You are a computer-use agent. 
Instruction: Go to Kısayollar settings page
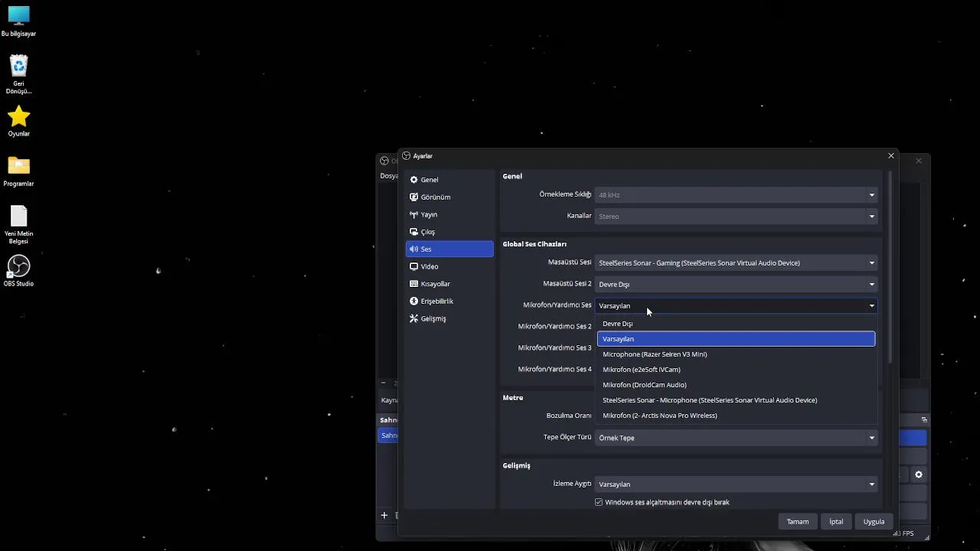[x=449, y=284]
